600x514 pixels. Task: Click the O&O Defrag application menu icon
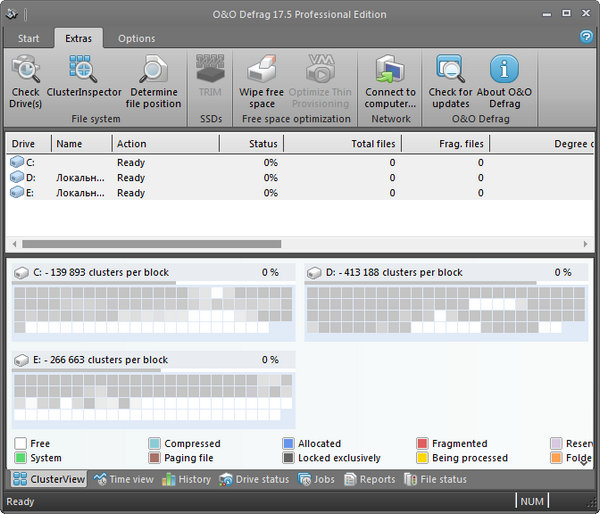tap(12, 15)
